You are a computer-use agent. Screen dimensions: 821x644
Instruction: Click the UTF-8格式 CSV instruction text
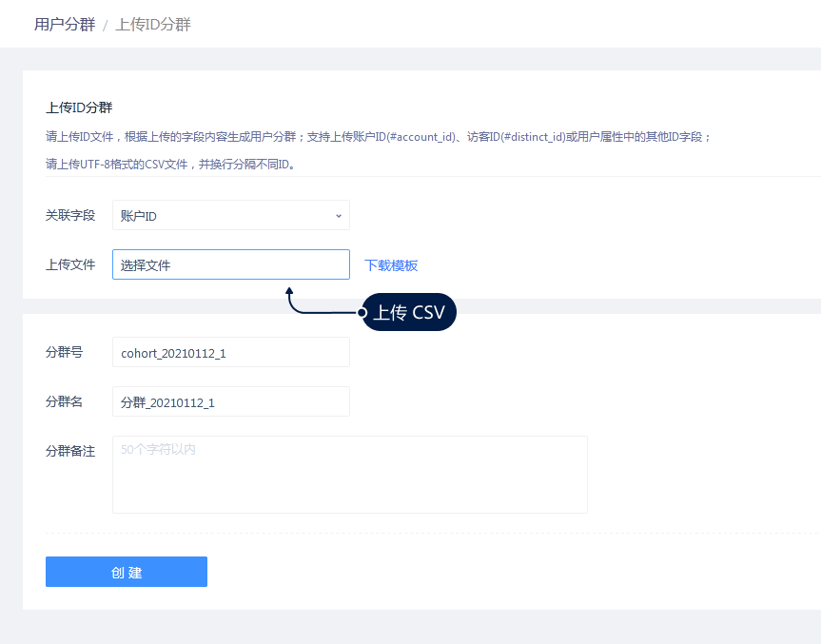pyautogui.click(x=170, y=164)
